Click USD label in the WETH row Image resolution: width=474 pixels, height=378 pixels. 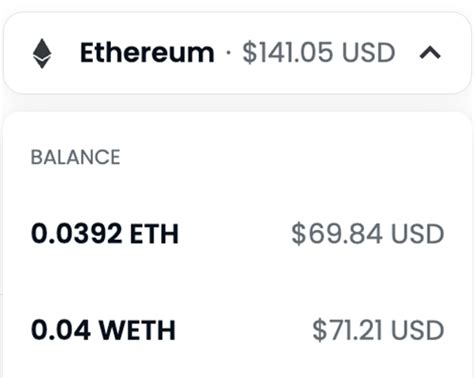click(x=417, y=330)
